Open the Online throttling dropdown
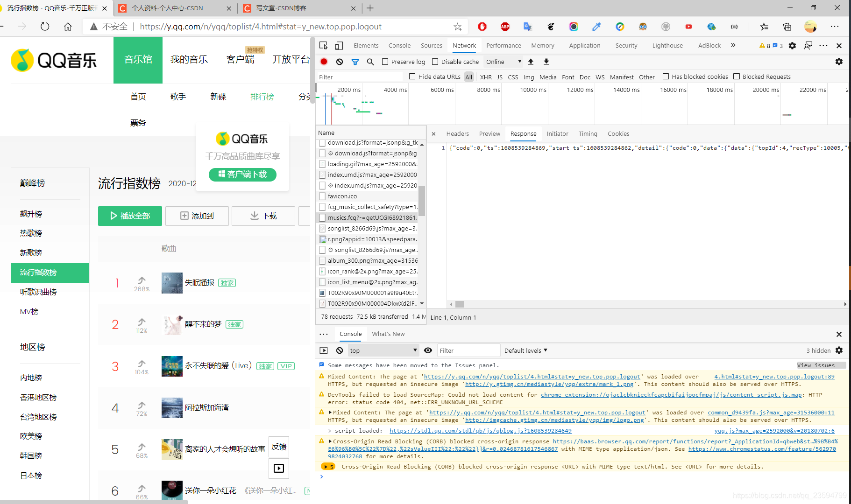 [504, 62]
